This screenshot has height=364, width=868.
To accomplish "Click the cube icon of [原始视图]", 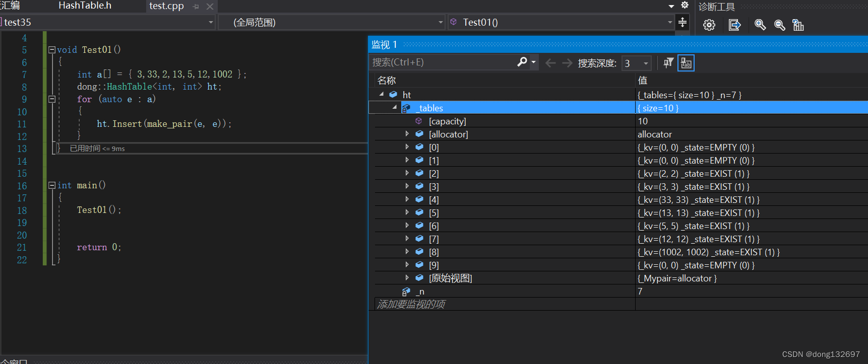I will click(419, 278).
